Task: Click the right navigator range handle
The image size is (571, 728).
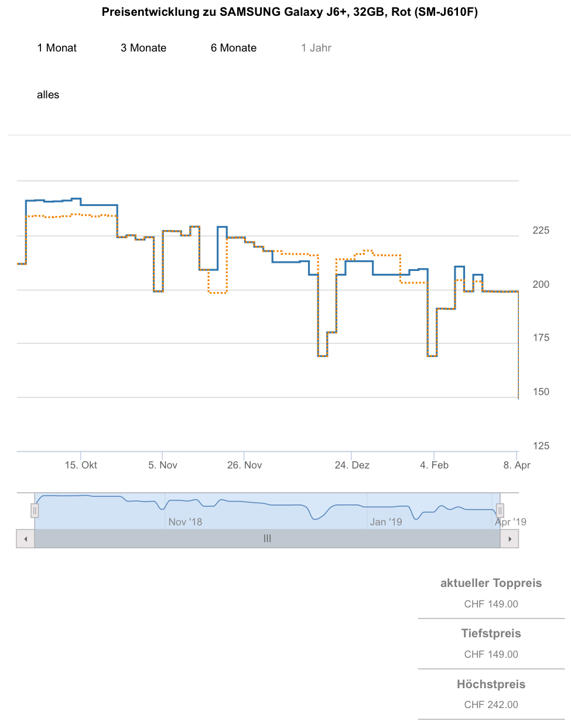Action: tap(500, 511)
